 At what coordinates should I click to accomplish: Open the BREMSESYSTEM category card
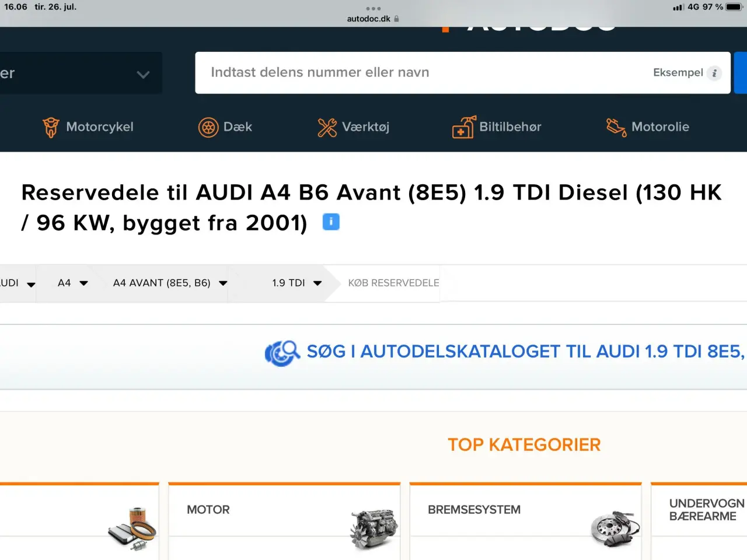pyautogui.click(x=525, y=522)
